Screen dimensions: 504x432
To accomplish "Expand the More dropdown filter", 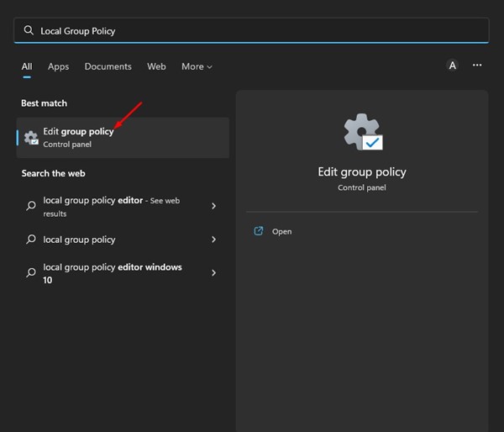I will coord(197,66).
